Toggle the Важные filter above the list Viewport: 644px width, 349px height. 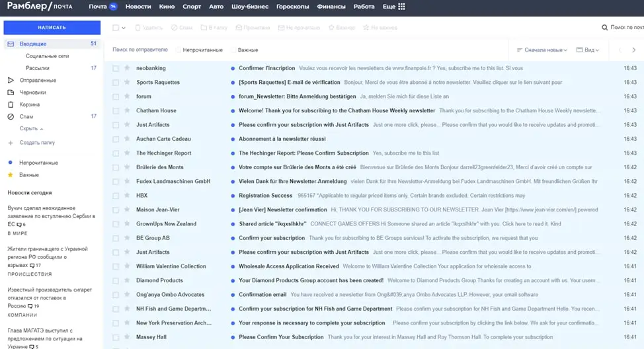(x=245, y=50)
